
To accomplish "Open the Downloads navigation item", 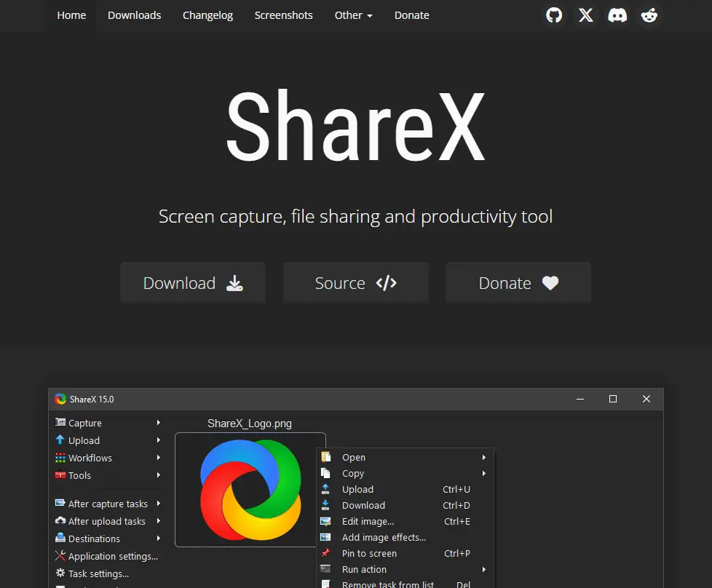I will pos(135,15).
